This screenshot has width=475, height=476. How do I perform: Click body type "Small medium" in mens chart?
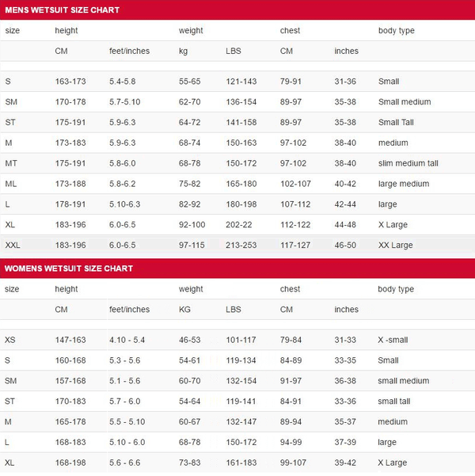405,102
